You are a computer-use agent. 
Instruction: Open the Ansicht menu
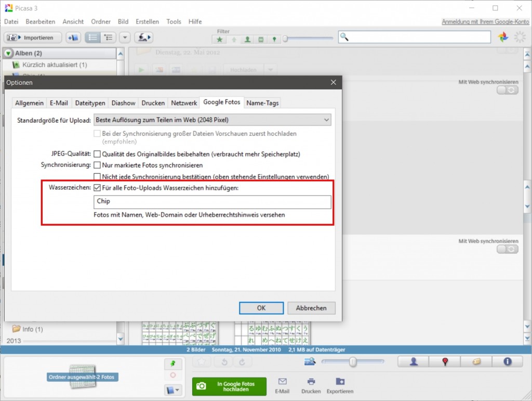73,22
